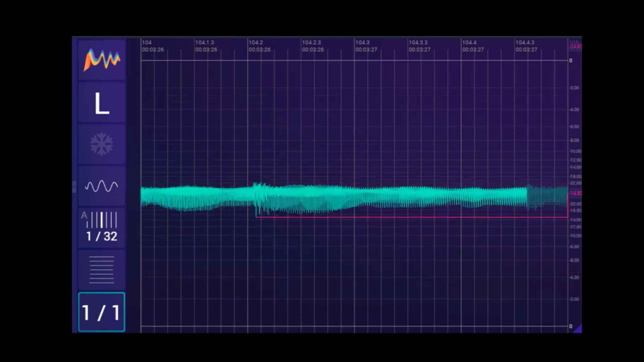Click the 104.4 beat marker
Viewport: 644px width, 362px height.
pyautogui.click(x=469, y=43)
